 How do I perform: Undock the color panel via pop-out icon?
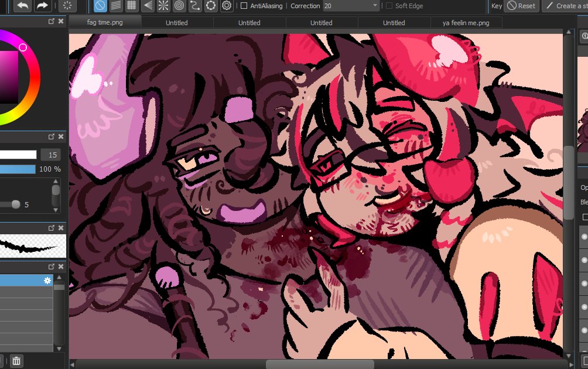point(52,21)
